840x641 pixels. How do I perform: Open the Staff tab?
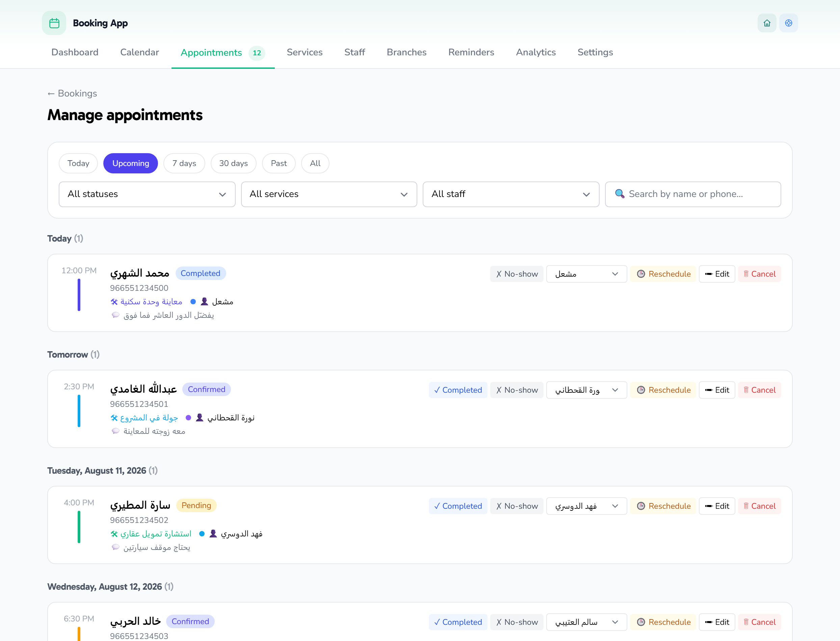[355, 52]
